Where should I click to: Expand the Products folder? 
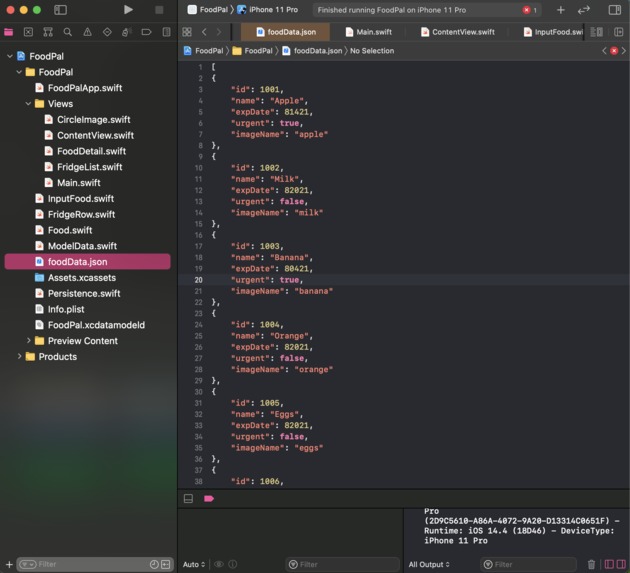coord(19,356)
